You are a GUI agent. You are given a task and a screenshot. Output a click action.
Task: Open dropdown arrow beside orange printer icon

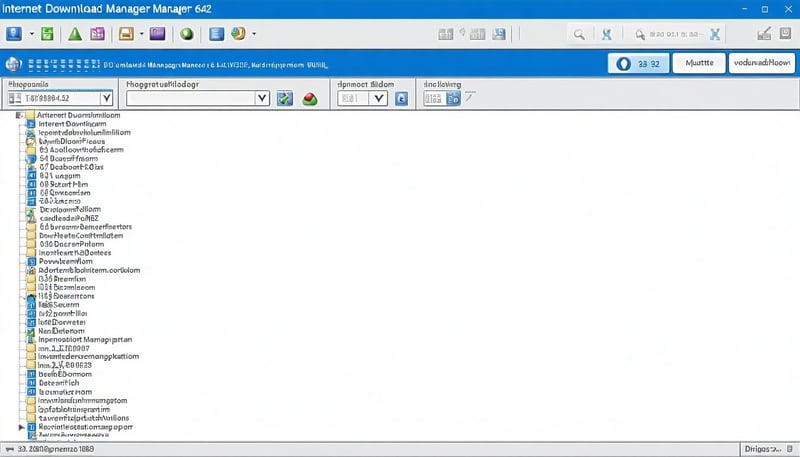tap(141, 34)
